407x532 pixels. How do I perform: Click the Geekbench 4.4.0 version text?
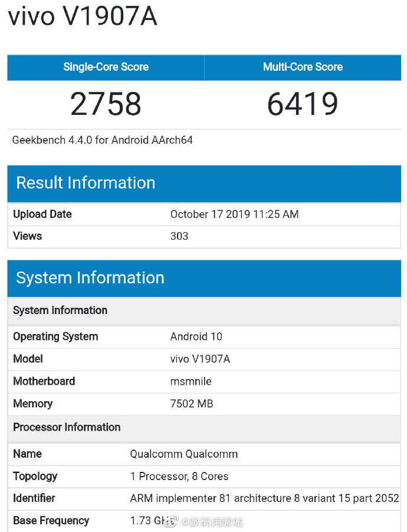coord(103,140)
